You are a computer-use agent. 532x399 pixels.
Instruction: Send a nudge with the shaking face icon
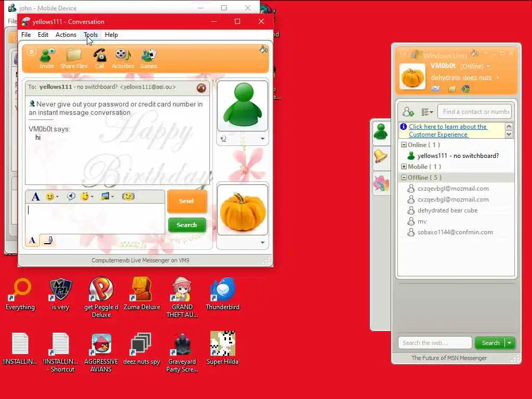[x=128, y=196]
